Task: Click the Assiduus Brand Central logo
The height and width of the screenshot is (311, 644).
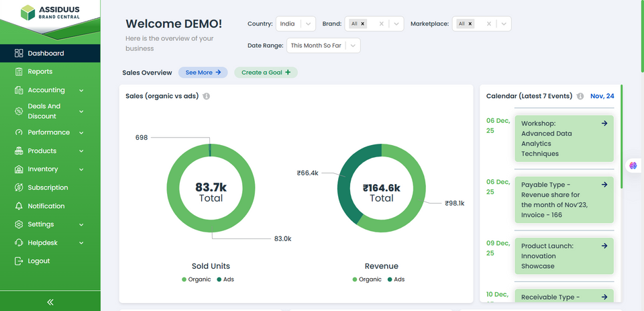Action: [49, 13]
